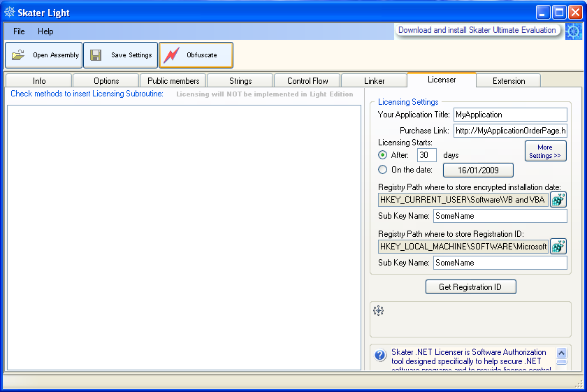Click 'Check methods to insert Licensing Subroutine:' text

coord(87,94)
